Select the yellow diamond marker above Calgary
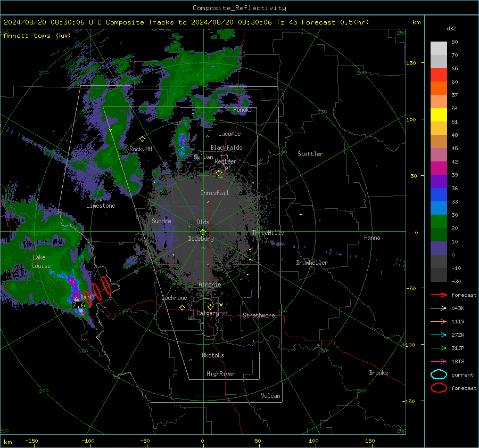This screenshot has height=448, width=479. click(x=210, y=307)
